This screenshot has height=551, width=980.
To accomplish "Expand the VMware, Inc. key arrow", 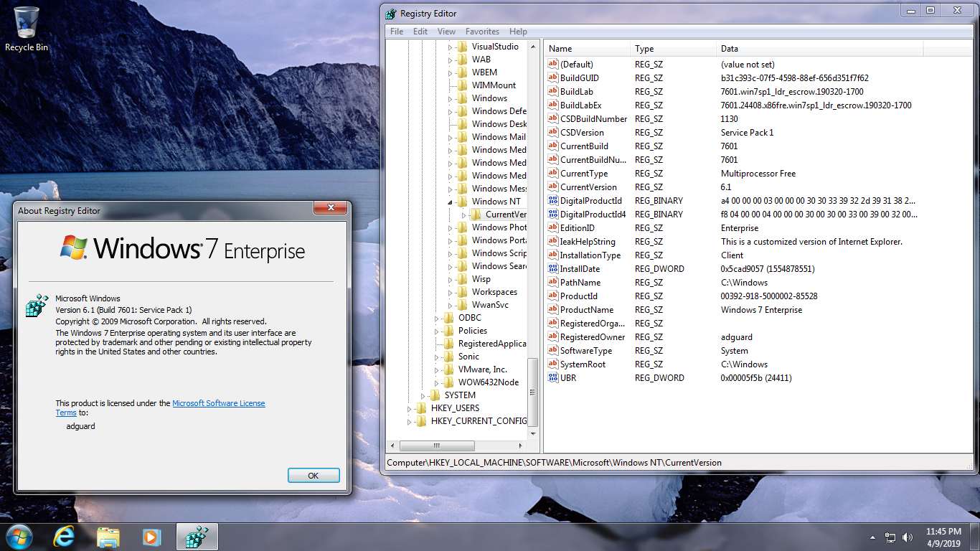I will click(437, 369).
